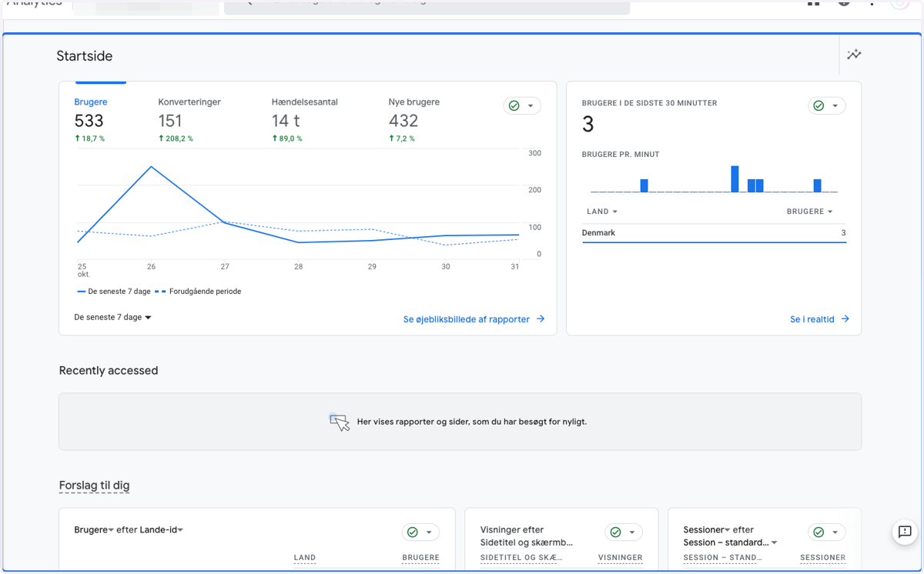Click the Forudgående periode legend entry
The height and width of the screenshot is (574, 924).
point(198,292)
